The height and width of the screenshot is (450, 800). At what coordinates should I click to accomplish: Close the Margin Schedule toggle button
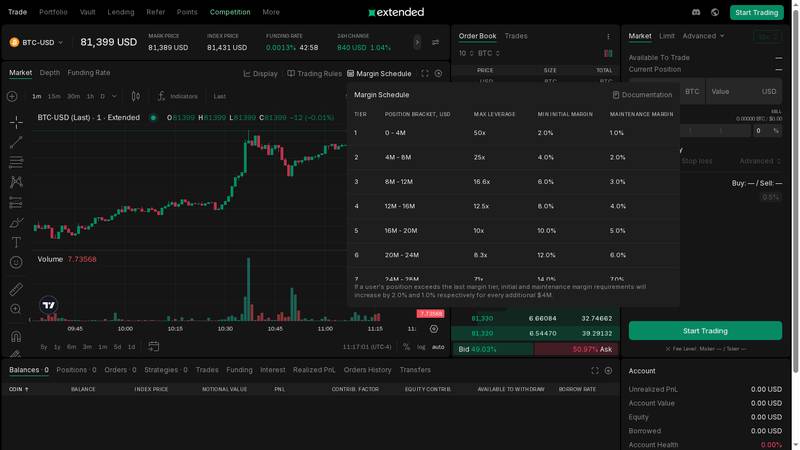pyautogui.click(x=379, y=73)
